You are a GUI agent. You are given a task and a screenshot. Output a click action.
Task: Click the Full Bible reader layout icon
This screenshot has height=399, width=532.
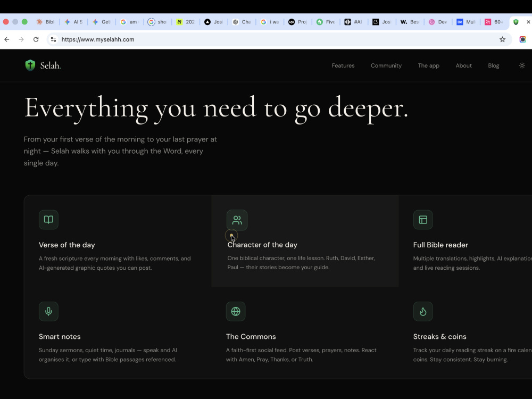point(423,220)
